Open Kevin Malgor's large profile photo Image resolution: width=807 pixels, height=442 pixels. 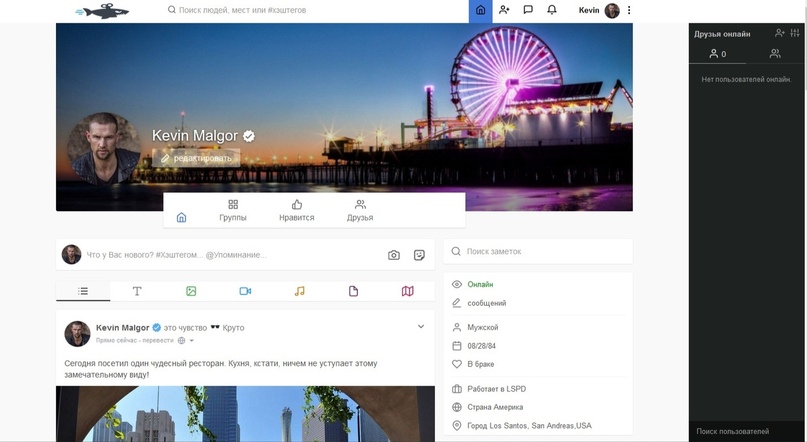(104, 149)
